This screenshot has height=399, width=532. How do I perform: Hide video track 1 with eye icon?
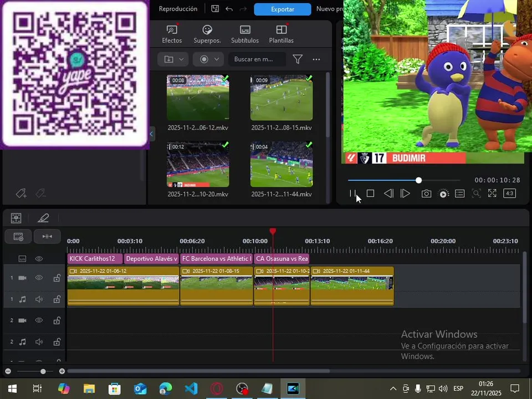(x=39, y=278)
